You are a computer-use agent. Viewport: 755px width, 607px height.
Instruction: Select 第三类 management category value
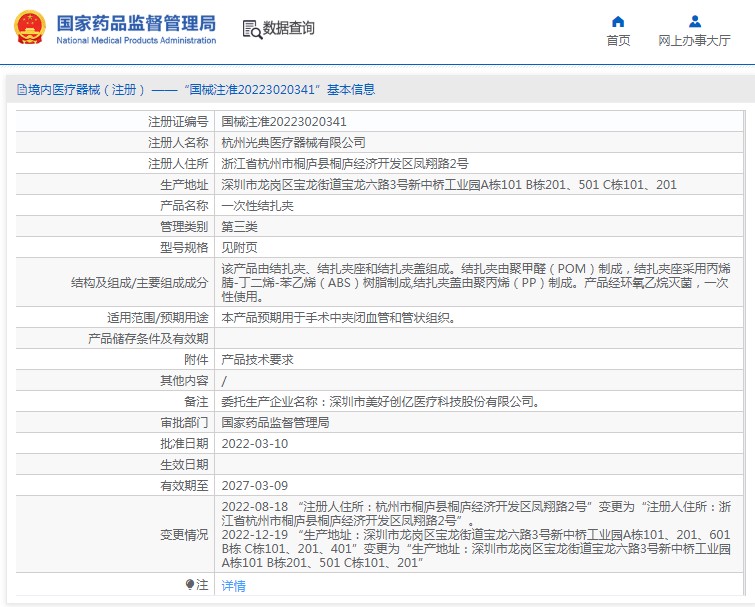pyautogui.click(x=239, y=226)
